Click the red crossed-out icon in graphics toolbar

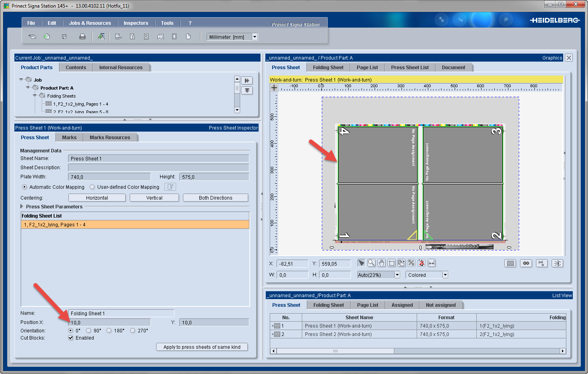[421, 263]
